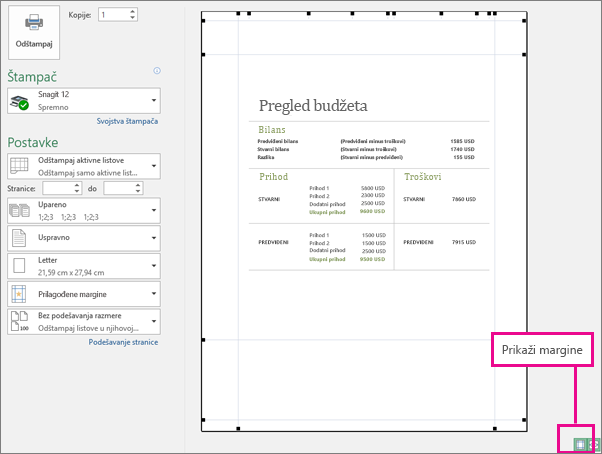Click the Letter paper icon
This screenshot has height=454, width=602.
tap(19, 266)
